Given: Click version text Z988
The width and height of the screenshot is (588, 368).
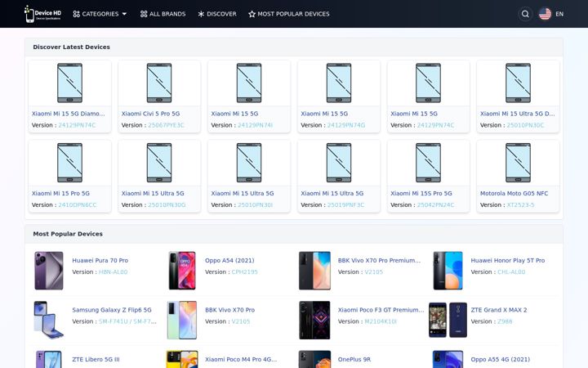Looking at the screenshot, I should [505, 321].
